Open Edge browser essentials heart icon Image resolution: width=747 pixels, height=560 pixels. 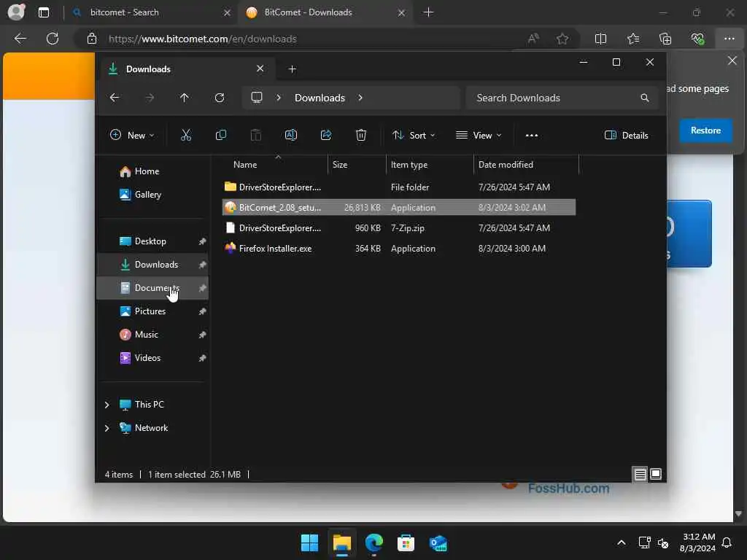697,39
